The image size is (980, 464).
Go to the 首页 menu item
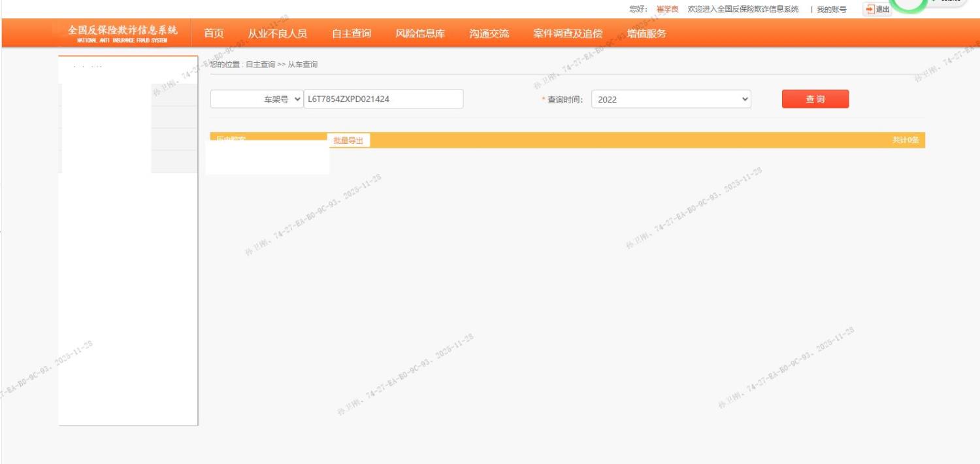(214, 33)
